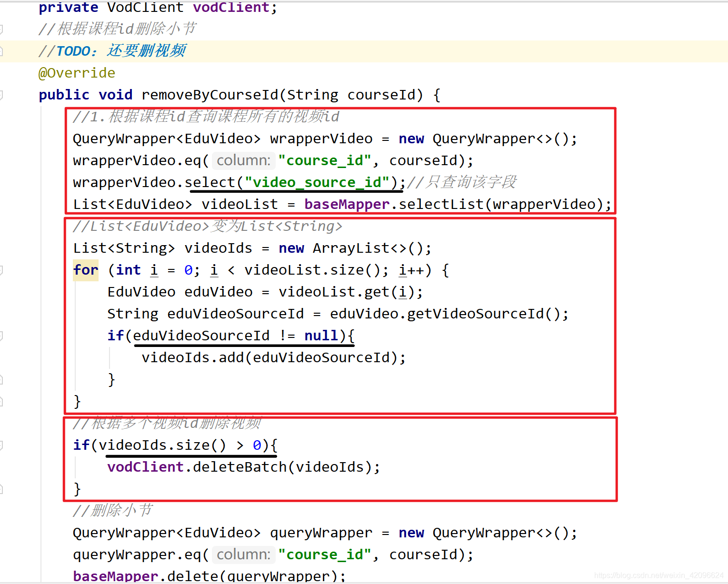The image size is (728, 584).
Task: Collapse the if(videoIds.size() > 0) fold marker
Action: tap(1, 445)
